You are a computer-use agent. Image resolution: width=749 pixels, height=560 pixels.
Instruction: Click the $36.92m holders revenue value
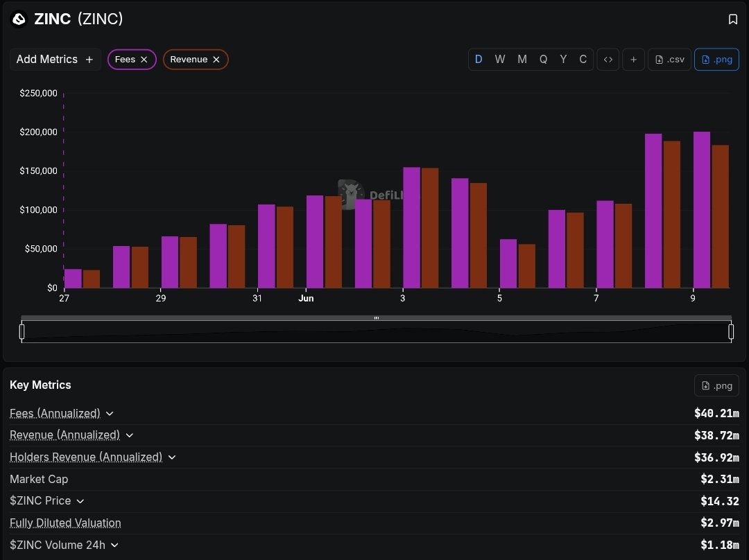[716, 457]
